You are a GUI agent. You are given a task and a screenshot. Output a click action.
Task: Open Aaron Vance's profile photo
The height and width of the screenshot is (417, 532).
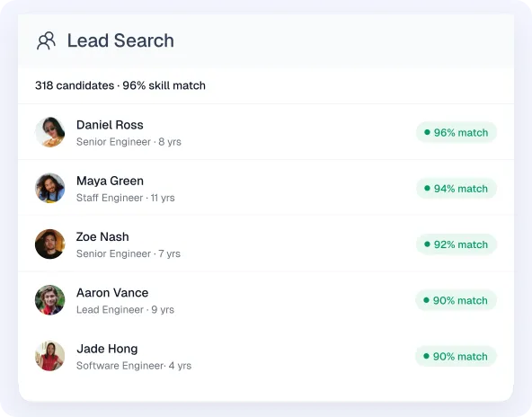pyautogui.click(x=50, y=300)
